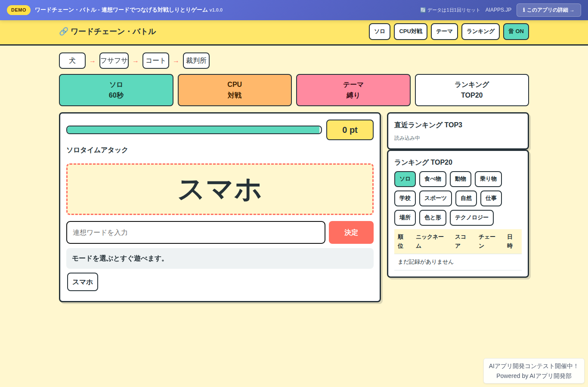The width and height of the screenshot is (588, 387).
Task: Select the 動物 ranking filter tab
Action: coord(461,179)
